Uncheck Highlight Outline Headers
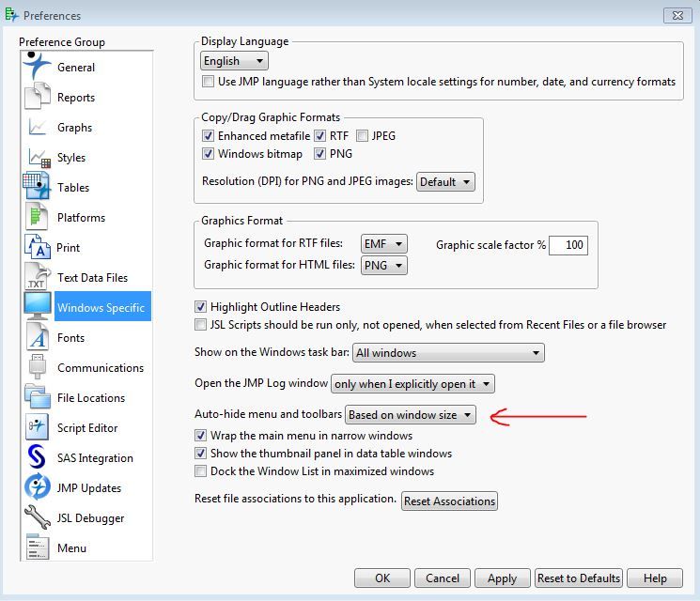The image size is (700, 601). [200, 306]
